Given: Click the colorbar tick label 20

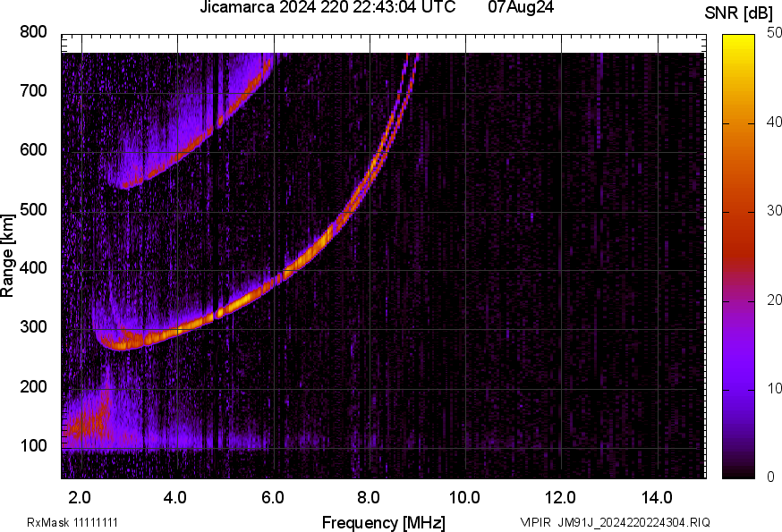Looking at the screenshot, I should click(774, 300).
